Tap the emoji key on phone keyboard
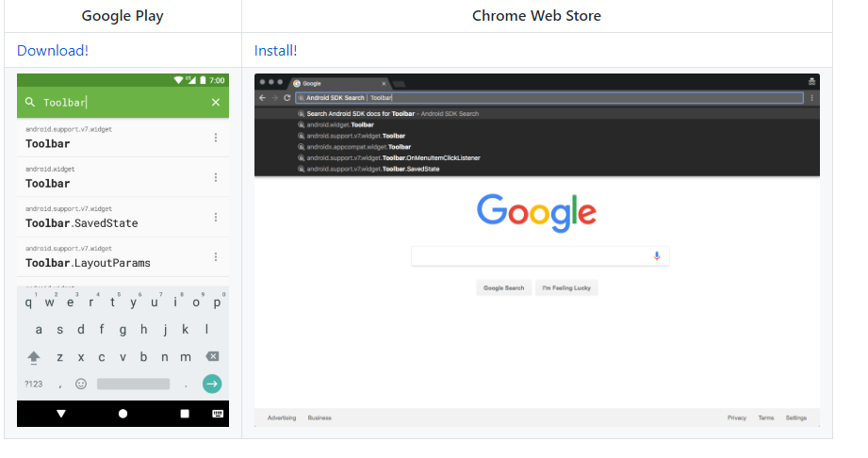The height and width of the screenshot is (458, 868). (x=81, y=384)
